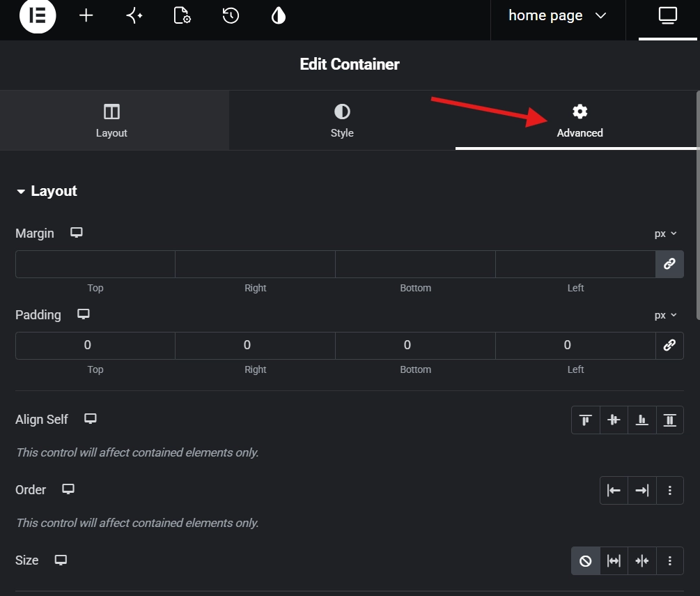The image size is (700, 596).
Task: Set Size to None
Action: point(585,560)
